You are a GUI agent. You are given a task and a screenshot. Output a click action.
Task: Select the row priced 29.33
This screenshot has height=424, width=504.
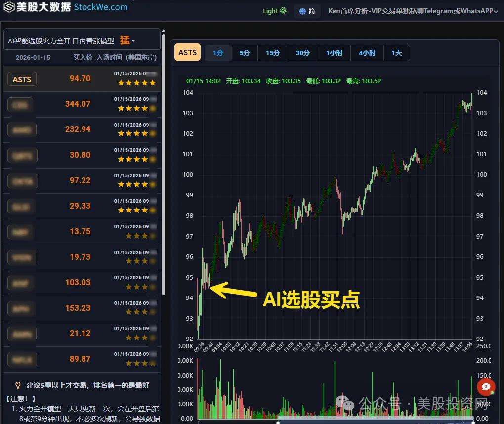pos(82,206)
